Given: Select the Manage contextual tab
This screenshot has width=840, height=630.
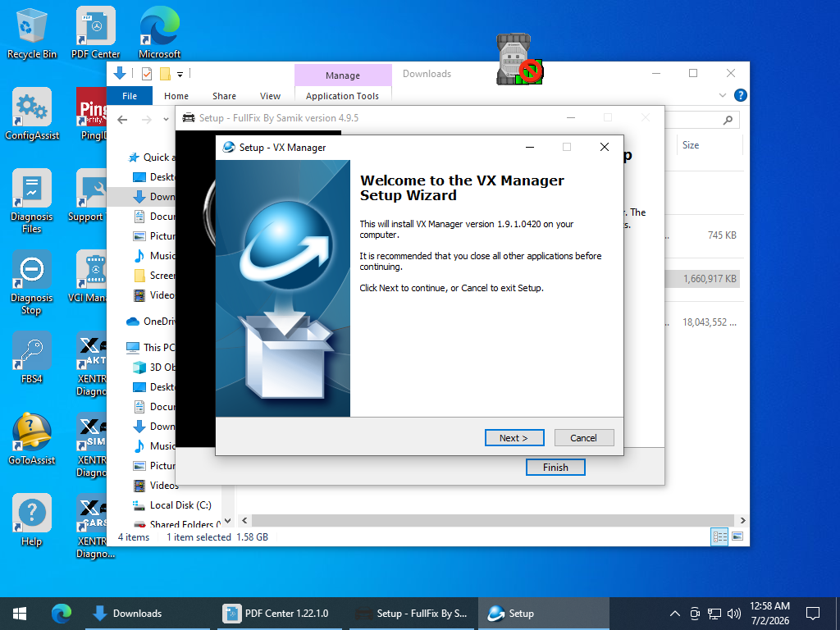Looking at the screenshot, I should 343,75.
